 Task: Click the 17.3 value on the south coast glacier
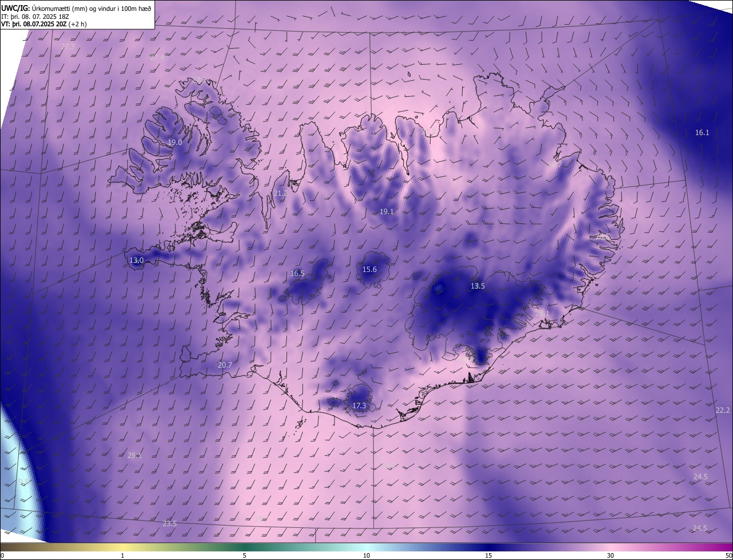(x=359, y=405)
